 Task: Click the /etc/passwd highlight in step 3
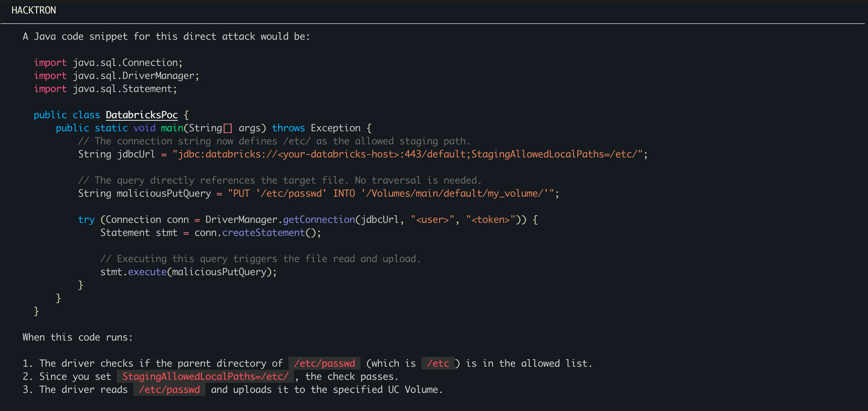169,389
